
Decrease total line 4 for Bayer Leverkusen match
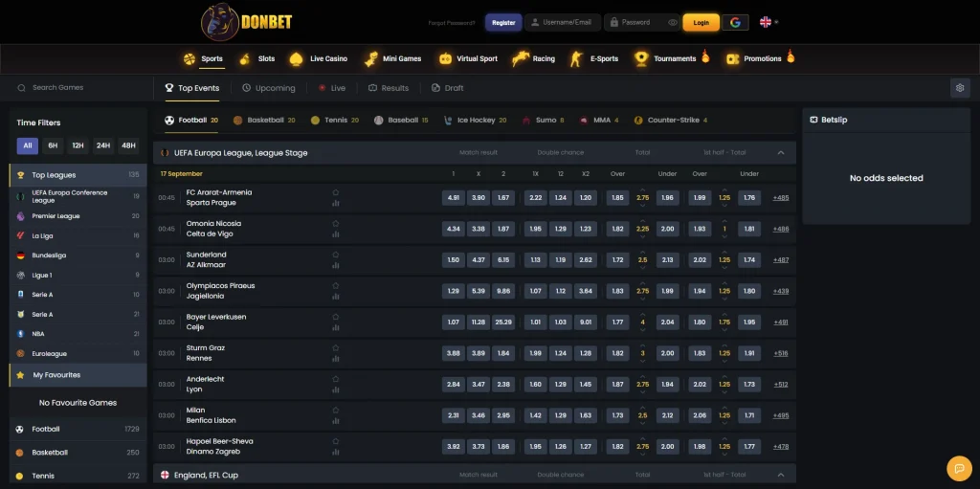pos(642,330)
